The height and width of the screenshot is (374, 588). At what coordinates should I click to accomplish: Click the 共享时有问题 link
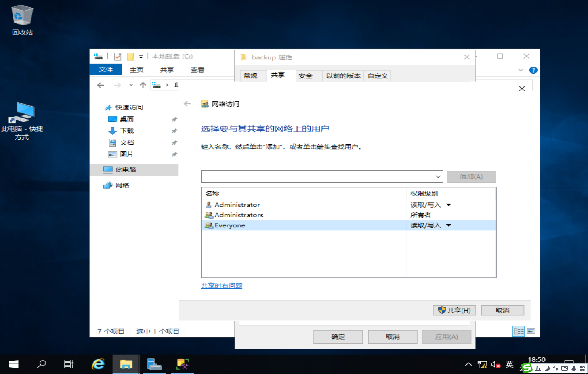pos(221,285)
